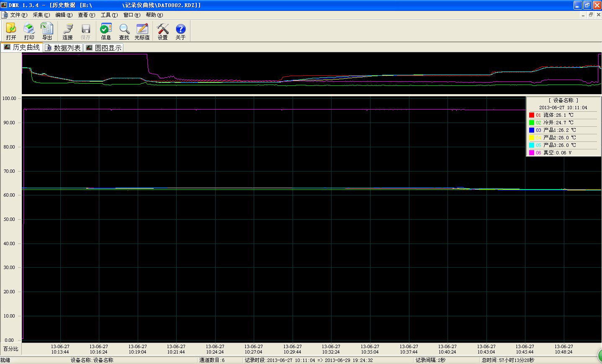Image resolution: width=602 pixels, height=364 pixels.
Task: Switch to the 数据列表 tab
Action: [63, 48]
